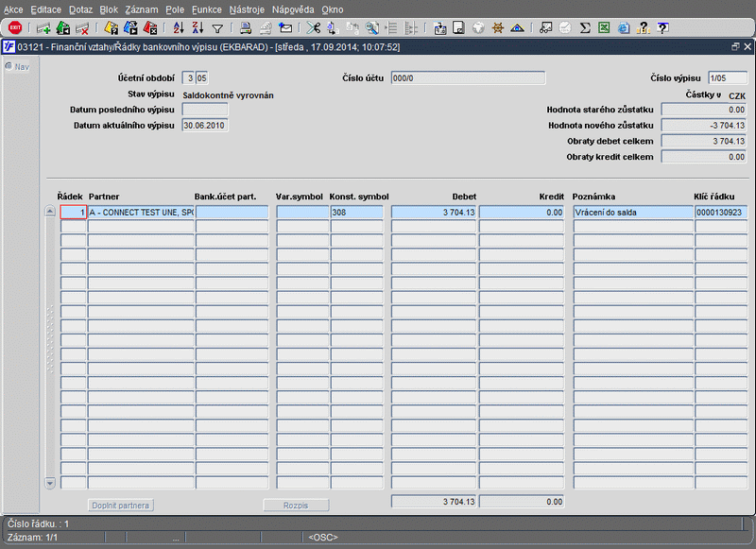756x549 pixels.
Task: Click the Klíč řádku cell 0000130923
Action: pos(721,212)
